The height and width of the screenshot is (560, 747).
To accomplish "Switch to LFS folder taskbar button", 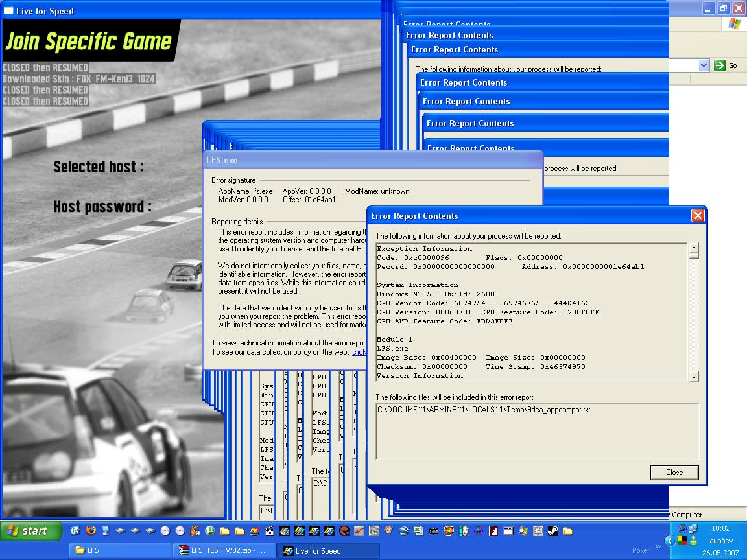I will tap(121, 550).
